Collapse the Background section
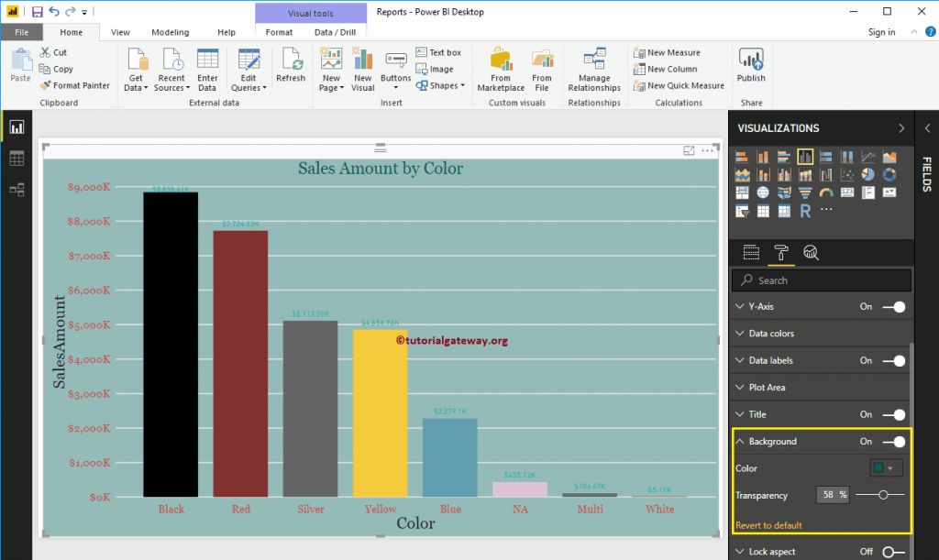This screenshot has width=939, height=560. pyautogui.click(x=739, y=441)
